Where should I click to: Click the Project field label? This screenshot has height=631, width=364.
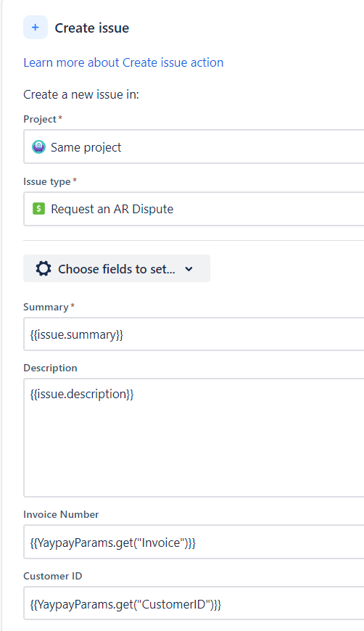point(40,119)
